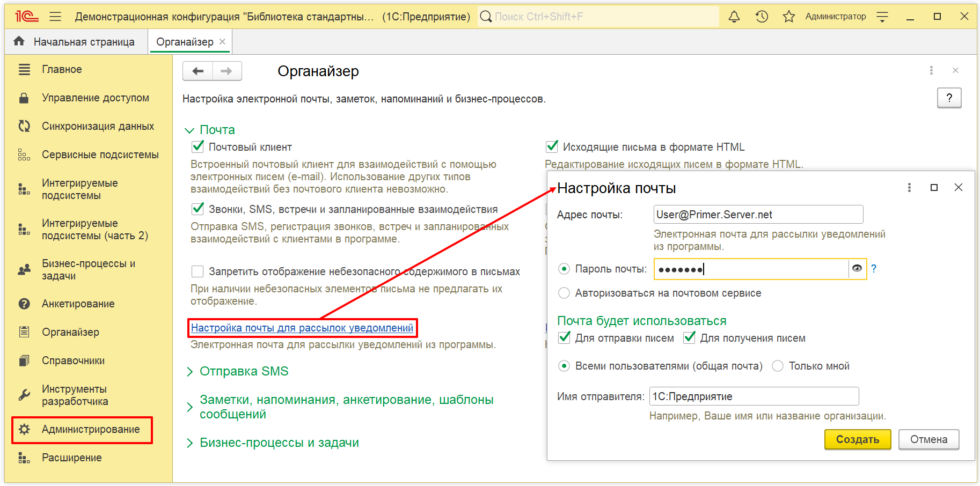Go back with the left arrow button
This screenshot has height=486, width=980.
tap(198, 71)
